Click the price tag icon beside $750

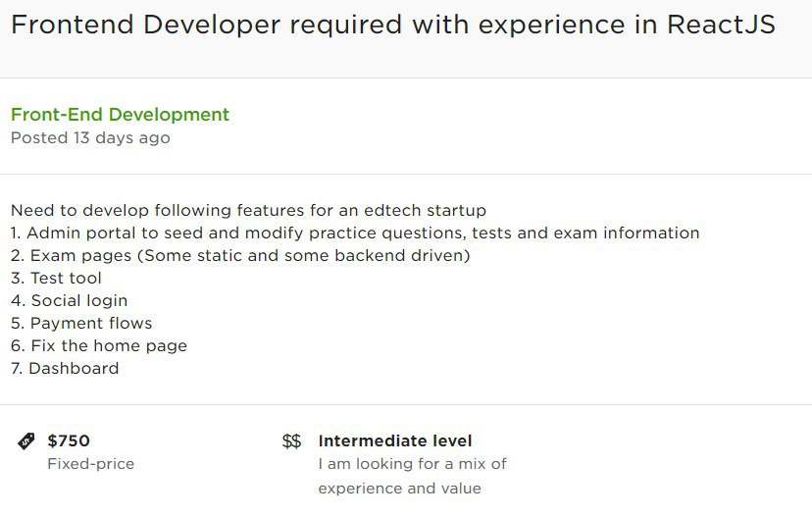coord(25,440)
